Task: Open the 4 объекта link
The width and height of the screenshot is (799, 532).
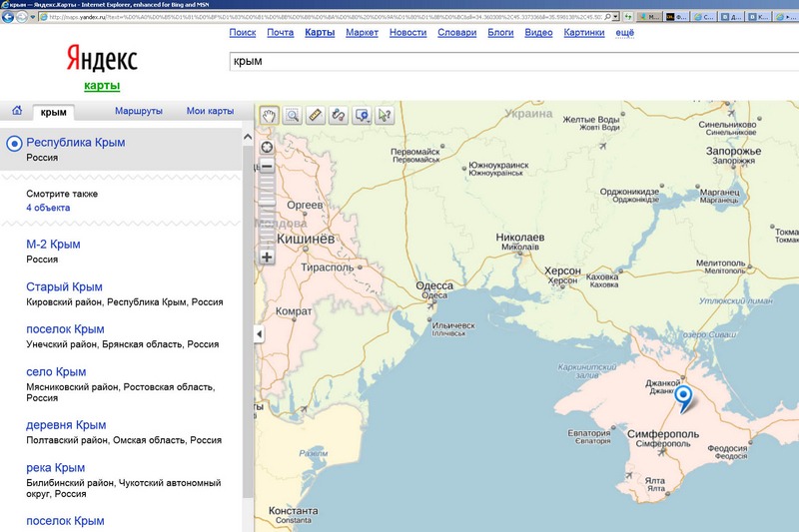Action: (x=48, y=208)
